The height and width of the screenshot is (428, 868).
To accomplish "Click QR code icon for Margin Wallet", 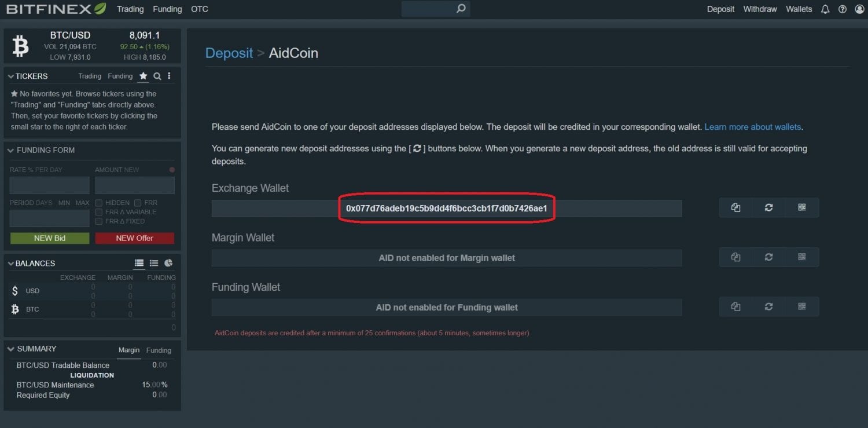I will [801, 257].
